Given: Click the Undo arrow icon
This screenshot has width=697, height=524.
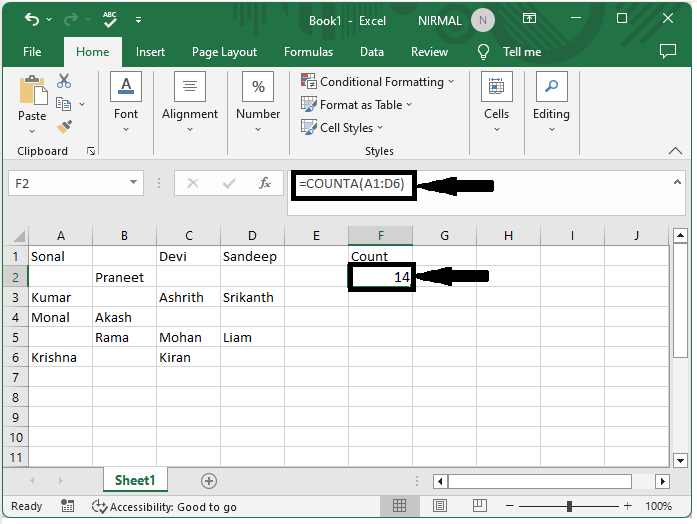Looking at the screenshot, I should click(32, 20).
